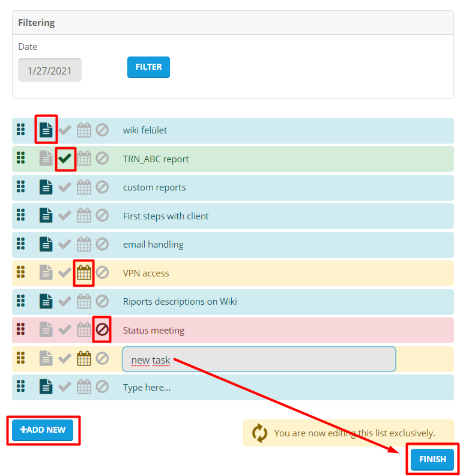
Task: Click calendar icon on Riports descriptions on Wiki row
Action: point(84,301)
